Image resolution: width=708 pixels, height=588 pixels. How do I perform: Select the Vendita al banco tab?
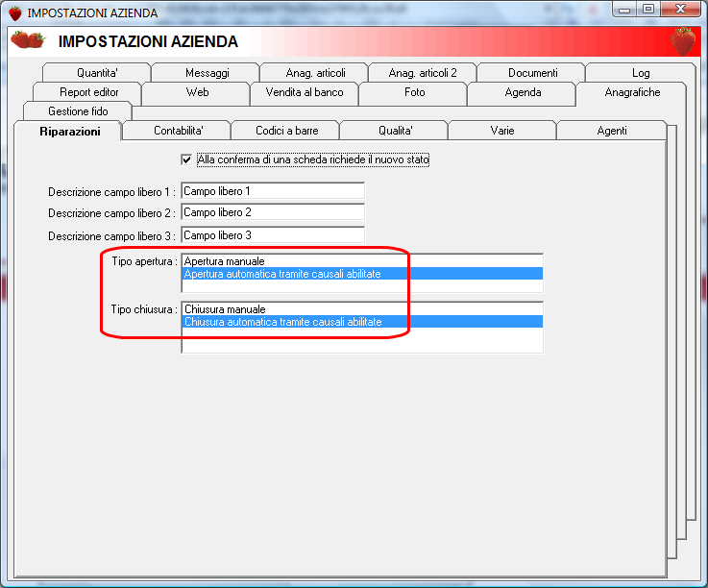305,92
